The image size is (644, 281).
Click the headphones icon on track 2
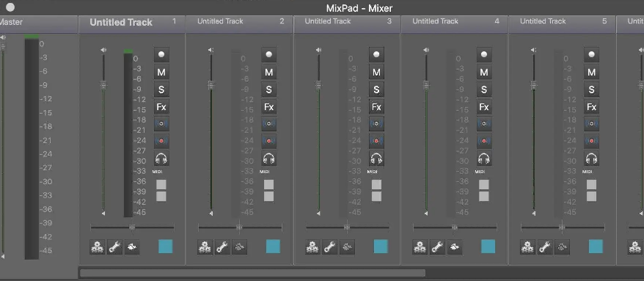tap(268, 158)
